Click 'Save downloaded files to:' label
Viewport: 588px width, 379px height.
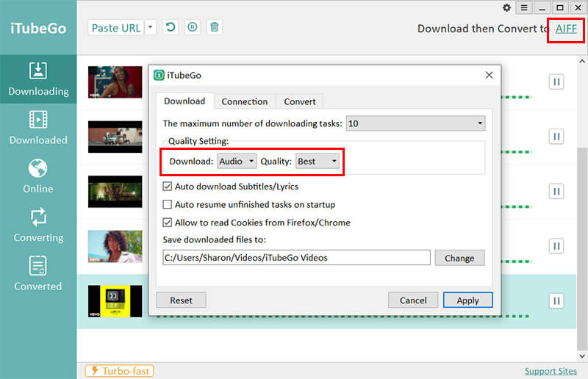click(214, 239)
